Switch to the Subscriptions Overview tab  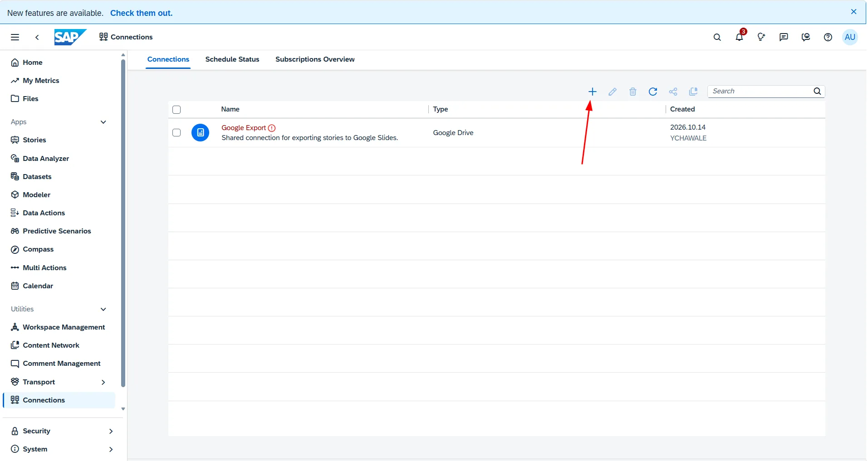click(315, 59)
